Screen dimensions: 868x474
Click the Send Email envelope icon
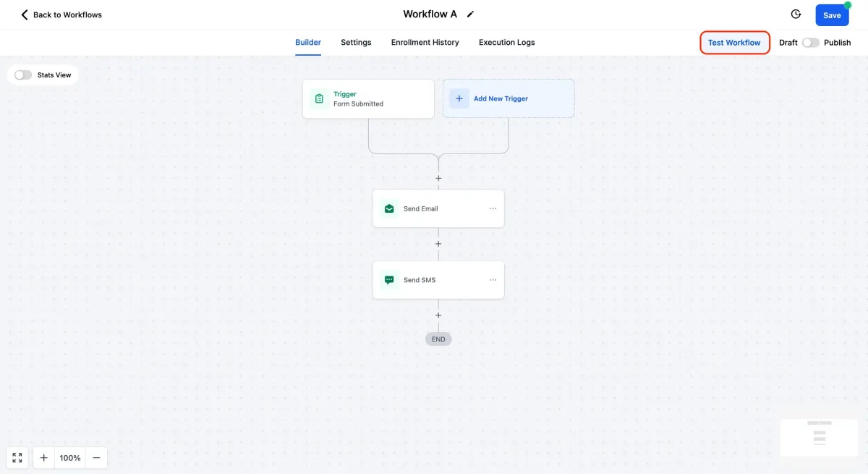[389, 208]
